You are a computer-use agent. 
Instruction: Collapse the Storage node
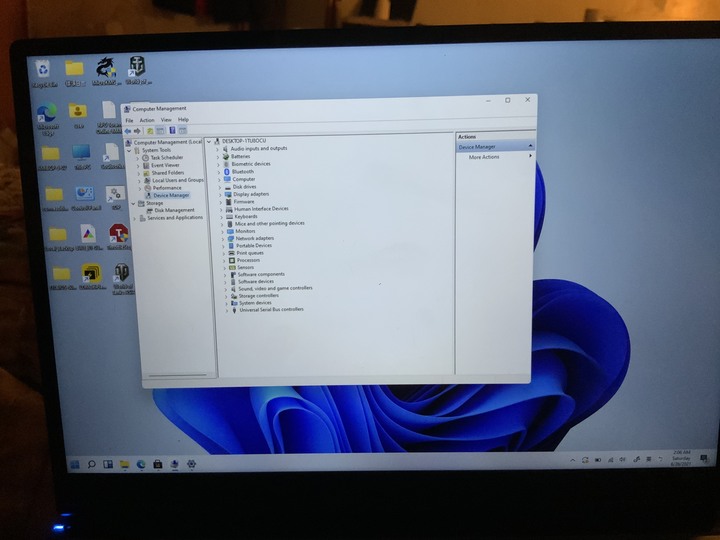[133, 203]
